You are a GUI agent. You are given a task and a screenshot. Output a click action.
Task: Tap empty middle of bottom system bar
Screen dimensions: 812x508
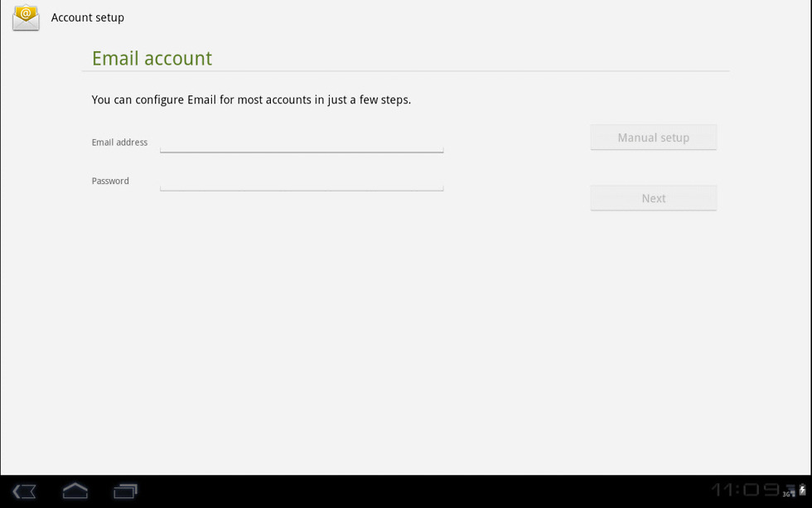(414, 491)
